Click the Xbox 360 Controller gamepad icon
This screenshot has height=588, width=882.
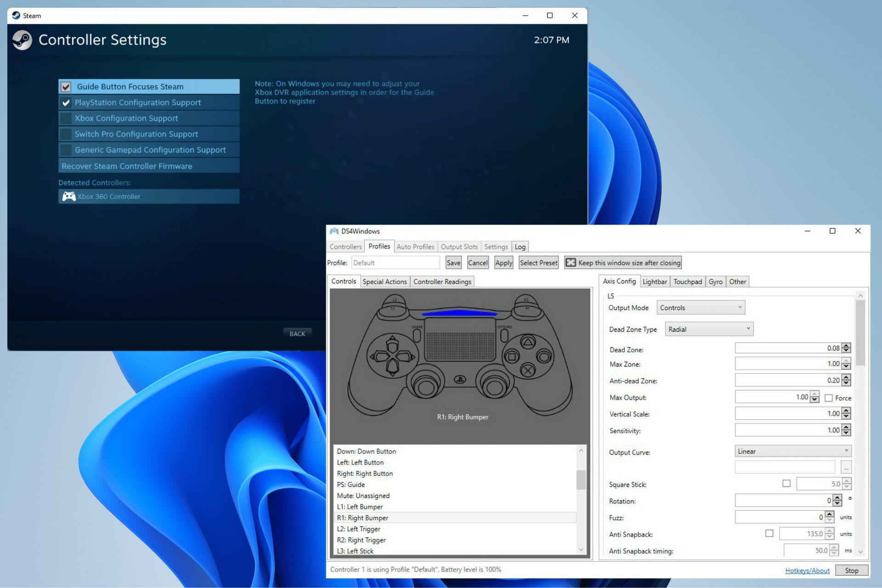click(x=69, y=197)
